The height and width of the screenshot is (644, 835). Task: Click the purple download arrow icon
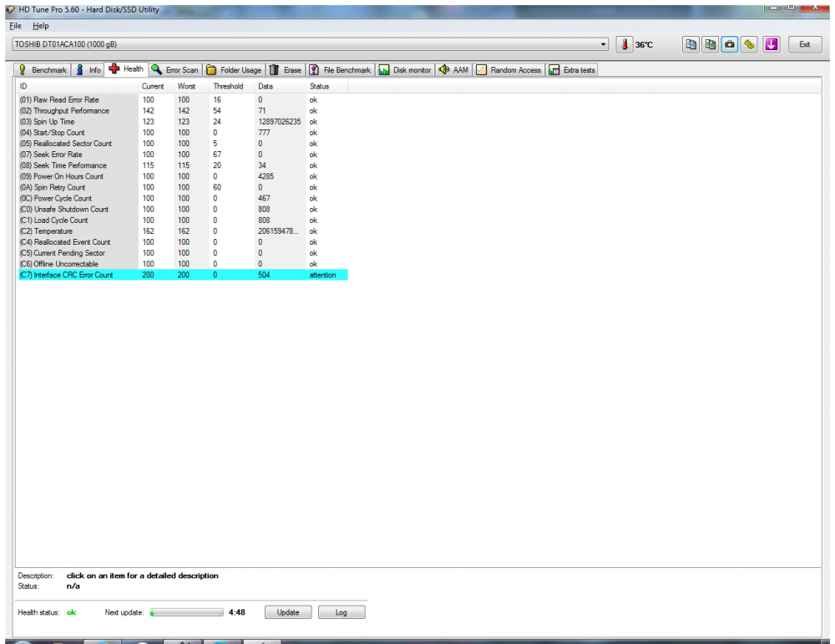click(771, 44)
